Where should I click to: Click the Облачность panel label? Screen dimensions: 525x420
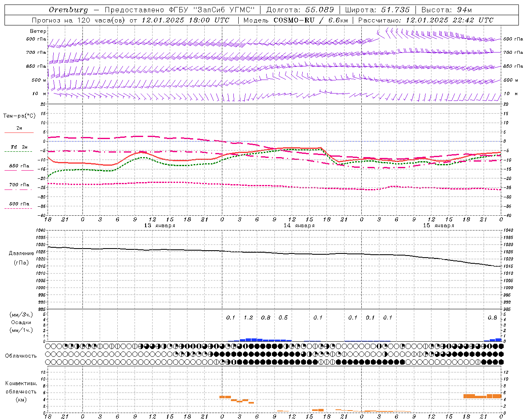pyautogui.click(x=21, y=356)
